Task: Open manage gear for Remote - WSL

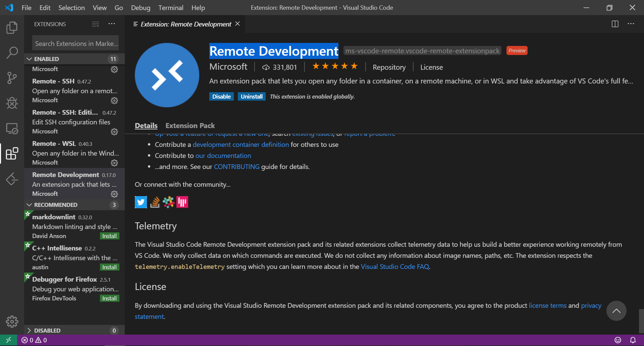Action: point(114,163)
